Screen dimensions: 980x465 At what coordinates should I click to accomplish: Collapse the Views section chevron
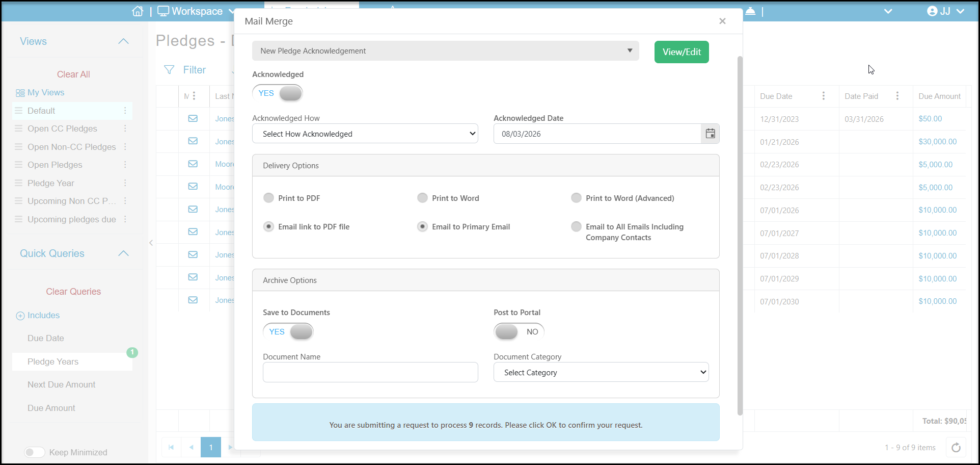[123, 41]
